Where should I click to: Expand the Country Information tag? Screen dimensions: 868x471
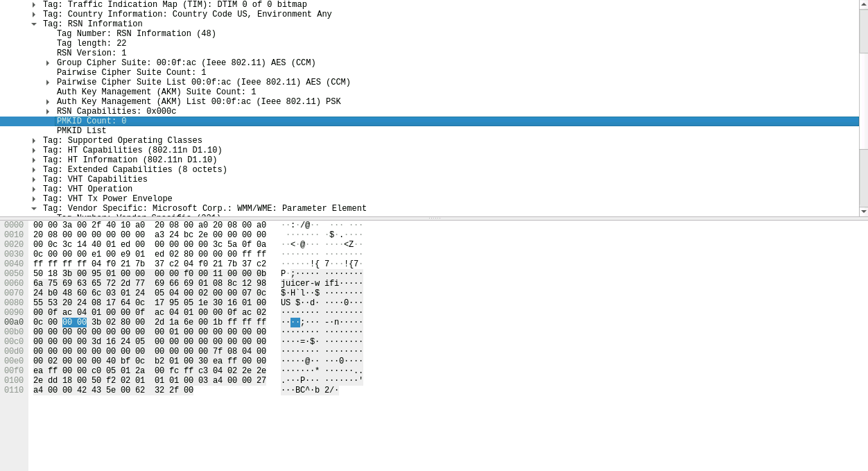[34, 14]
